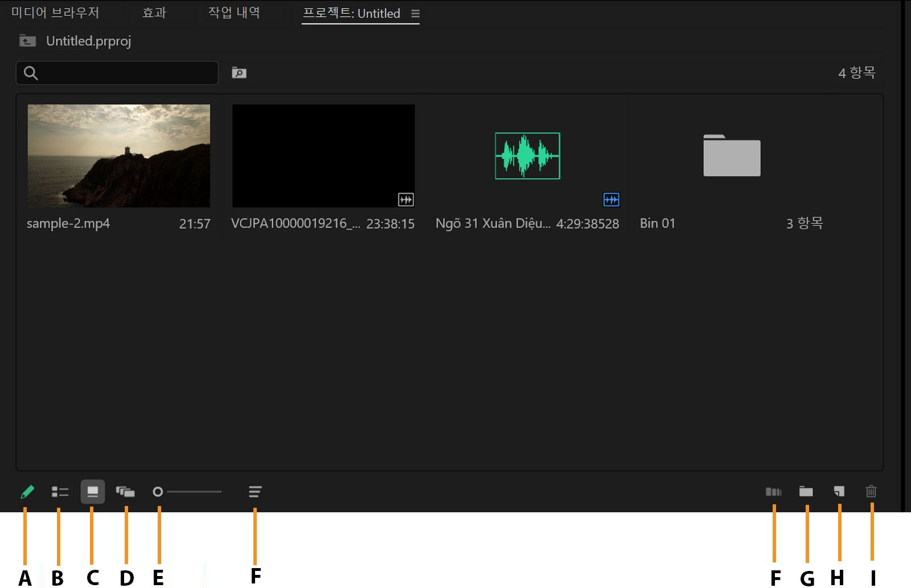Select the 프로젝트: Untitled tab
Image resolution: width=911 pixels, height=588 pixels.
pyautogui.click(x=351, y=13)
